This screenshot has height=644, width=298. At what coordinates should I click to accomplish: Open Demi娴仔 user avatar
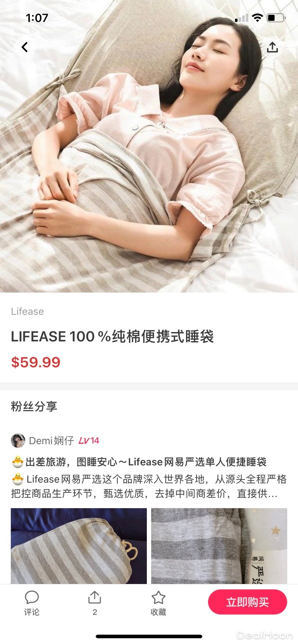18,441
